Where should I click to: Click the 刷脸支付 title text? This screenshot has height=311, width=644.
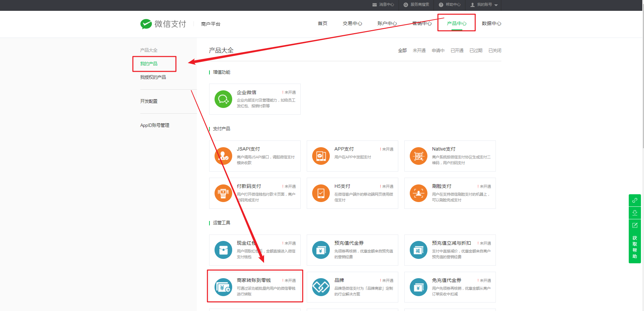442,186
